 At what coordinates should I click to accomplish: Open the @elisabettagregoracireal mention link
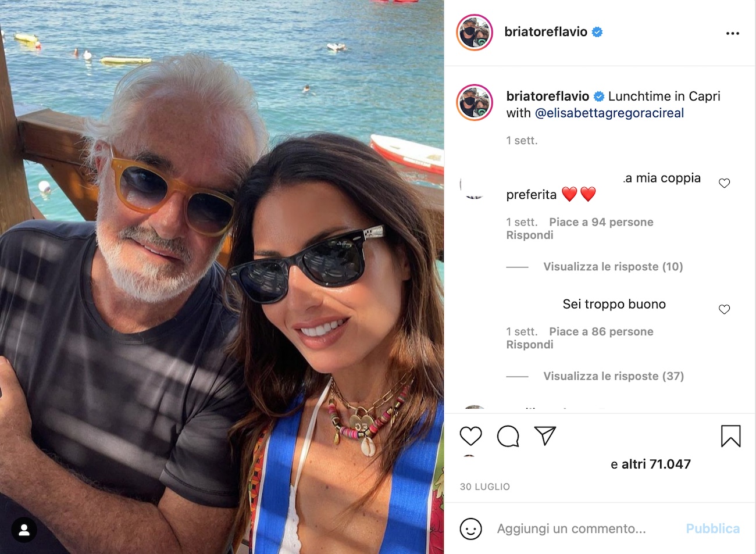609,113
